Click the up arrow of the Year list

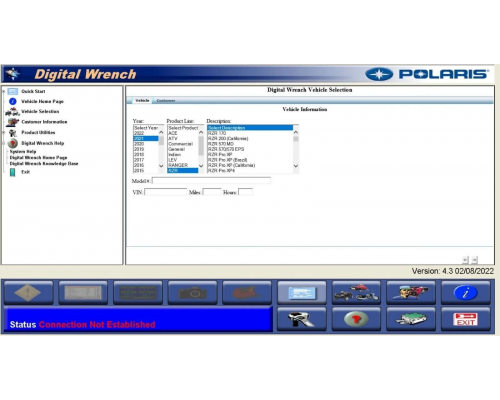(161, 133)
